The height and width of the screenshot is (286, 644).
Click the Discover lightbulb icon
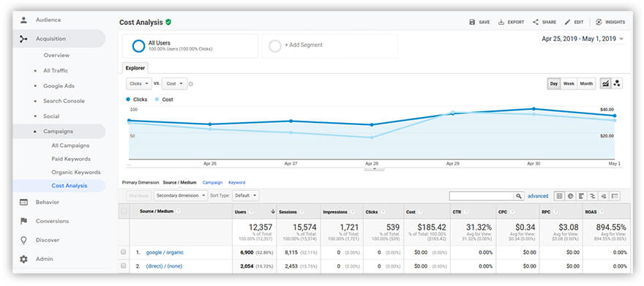23,240
